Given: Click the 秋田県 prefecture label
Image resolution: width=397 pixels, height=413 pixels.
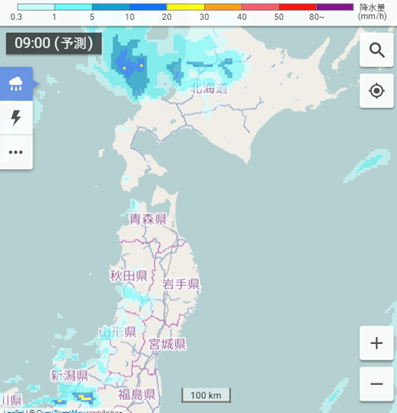Looking at the screenshot, I should click(x=129, y=276).
